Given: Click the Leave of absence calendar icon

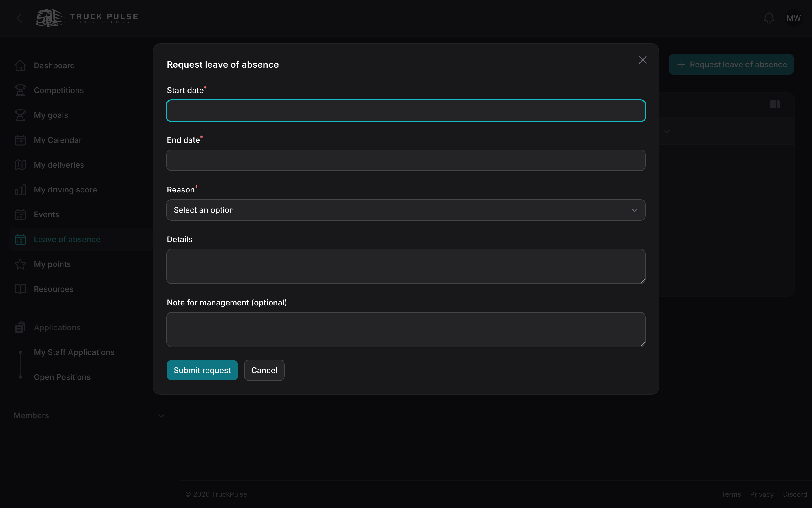Looking at the screenshot, I should click(20, 240).
